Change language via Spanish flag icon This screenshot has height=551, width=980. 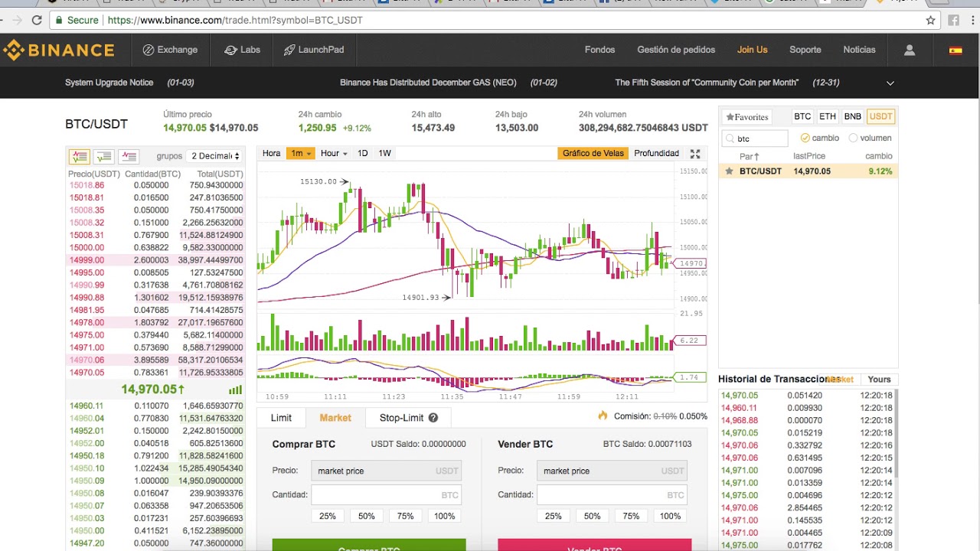click(955, 51)
